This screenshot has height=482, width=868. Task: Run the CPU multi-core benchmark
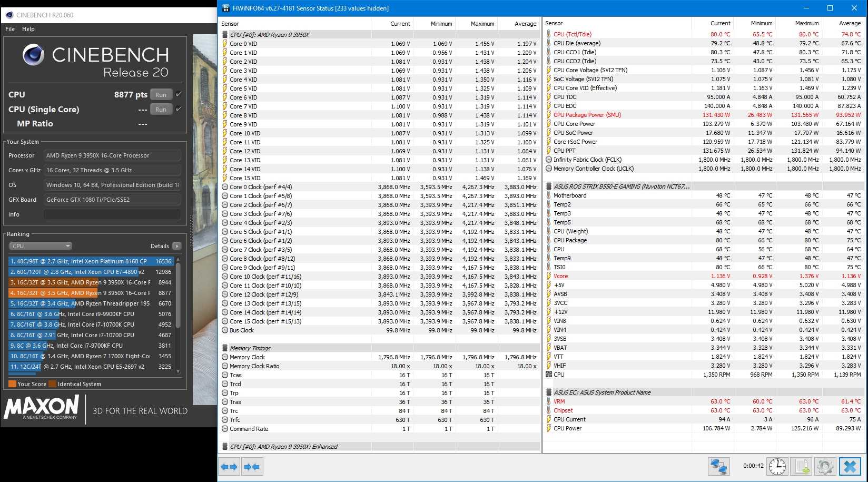161,95
